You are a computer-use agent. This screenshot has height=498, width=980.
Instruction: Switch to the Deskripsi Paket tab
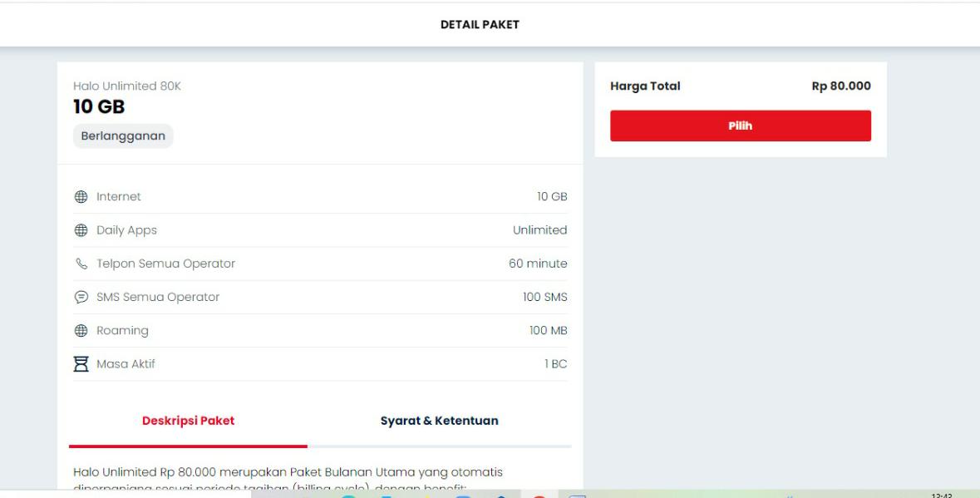(188, 421)
